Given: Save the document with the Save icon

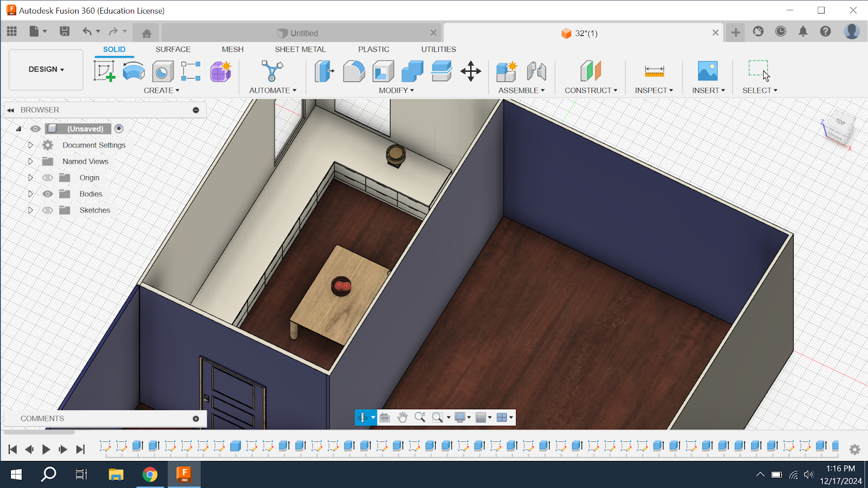Looking at the screenshot, I should pos(65,31).
